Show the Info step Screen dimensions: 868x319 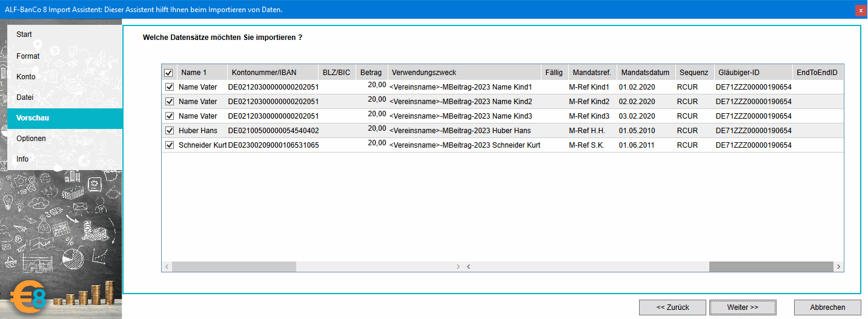pos(22,159)
